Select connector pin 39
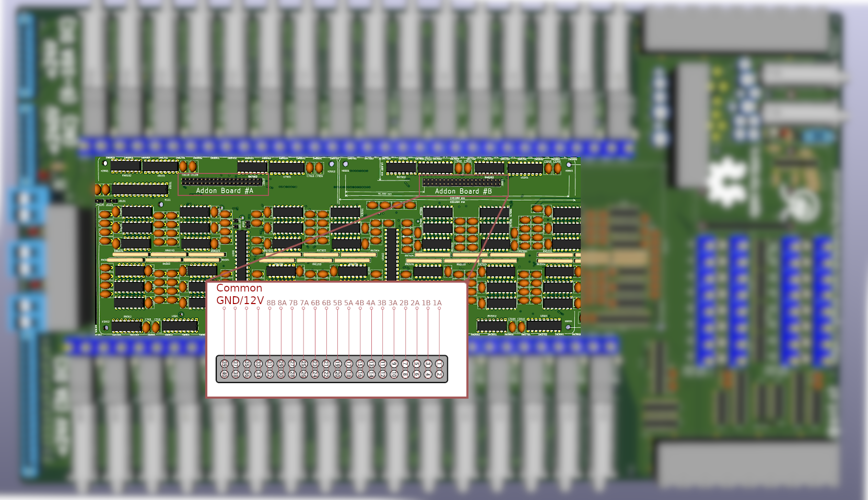 pyautogui.click(x=225, y=364)
